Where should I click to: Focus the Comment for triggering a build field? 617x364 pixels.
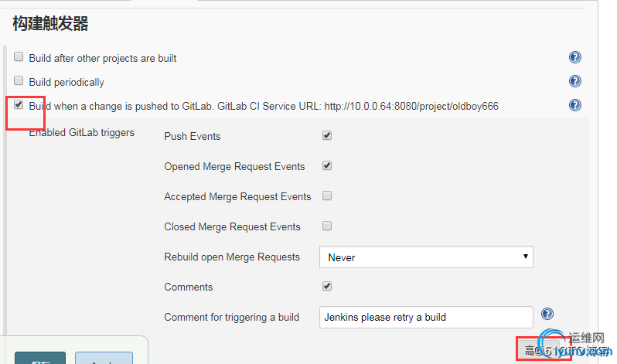[426, 317]
